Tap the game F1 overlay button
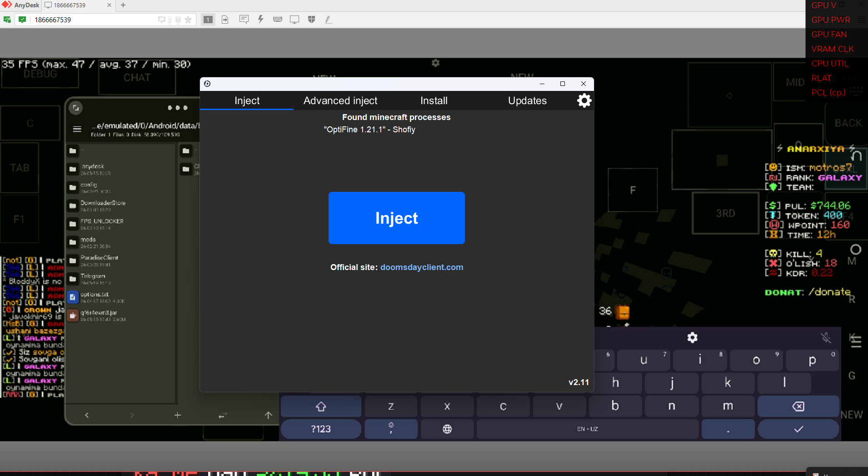 19,219
